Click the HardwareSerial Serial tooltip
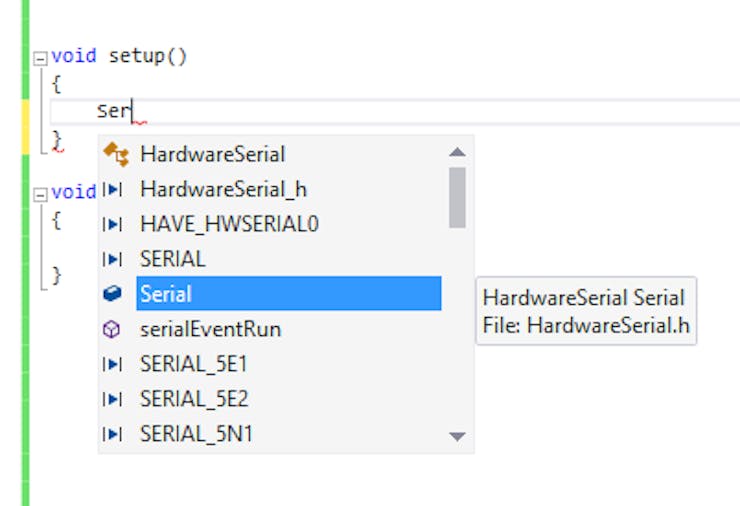Image resolution: width=740 pixels, height=506 pixels. click(x=586, y=312)
